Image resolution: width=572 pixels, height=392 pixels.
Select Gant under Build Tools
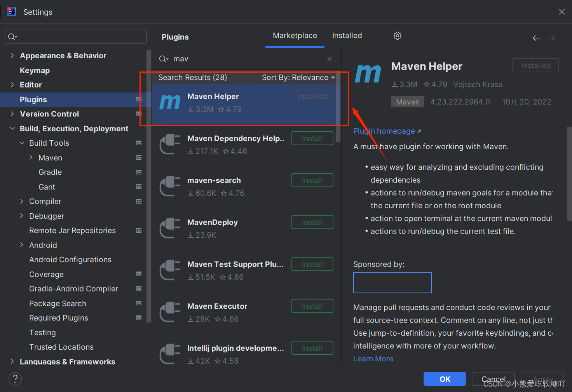click(47, 187)
